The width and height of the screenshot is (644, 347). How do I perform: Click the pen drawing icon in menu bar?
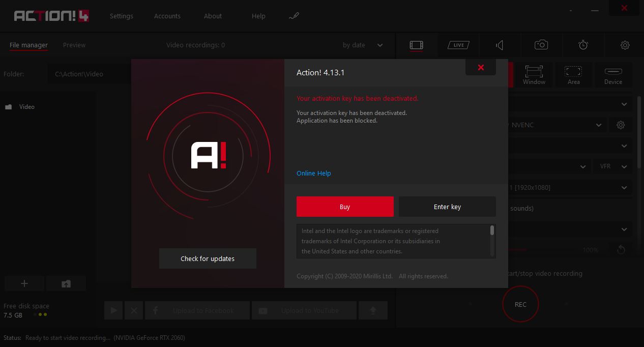coord(294,16)
